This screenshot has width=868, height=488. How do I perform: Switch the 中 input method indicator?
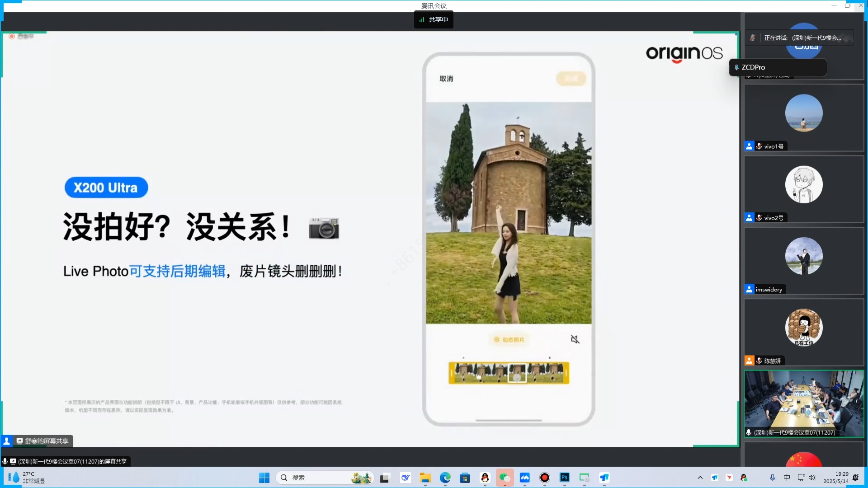(x=787, y=478)
